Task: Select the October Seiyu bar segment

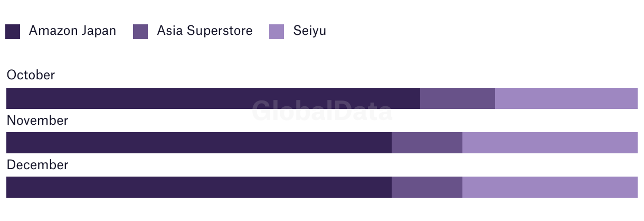Action: tap(566, 98)
